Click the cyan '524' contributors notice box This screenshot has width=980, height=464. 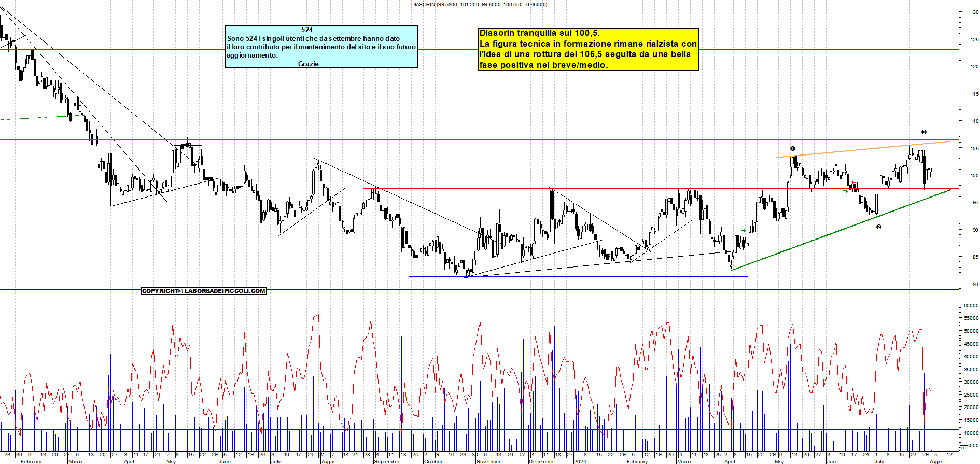click(x=321, y=47)
